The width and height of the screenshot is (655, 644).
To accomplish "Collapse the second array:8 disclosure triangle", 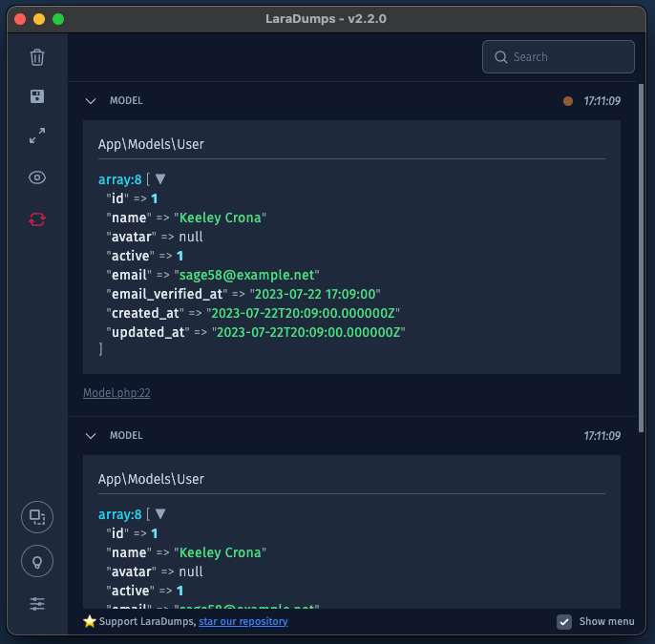I will click(x=160, y=514).
